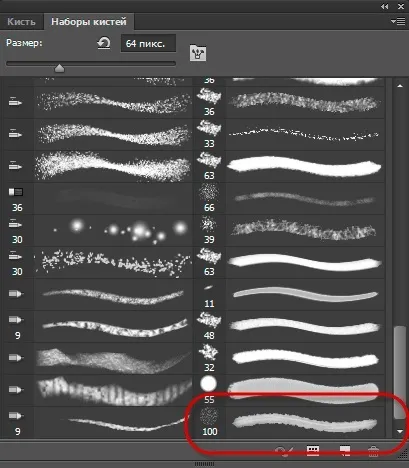
Task: Delete the selected brush via the trash icon
Action: pyautogui.click(x=373, y=451)
